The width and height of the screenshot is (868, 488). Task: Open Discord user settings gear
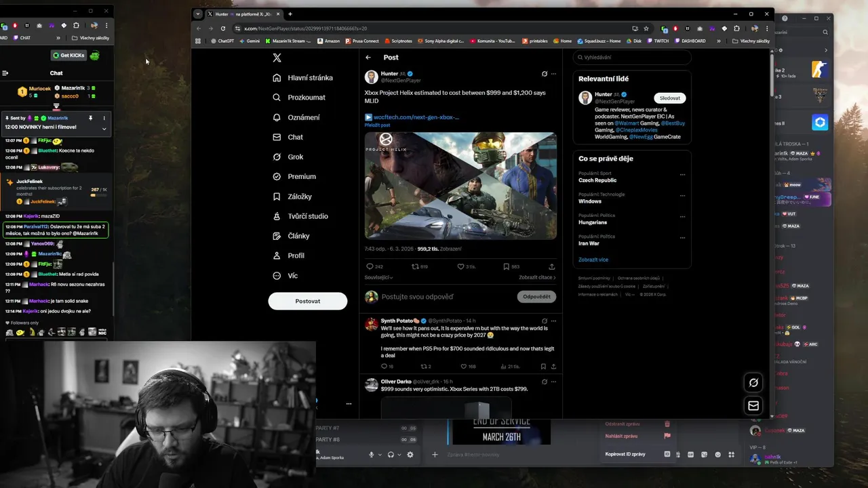[x=410, y=455]
